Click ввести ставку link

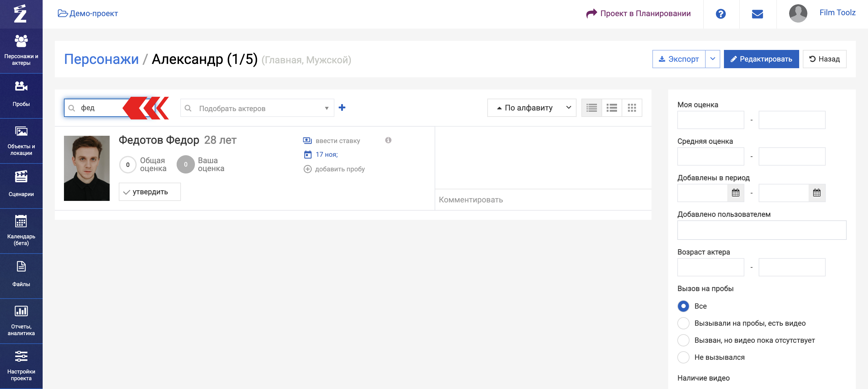pyautogui.click(x=338, y=140)
